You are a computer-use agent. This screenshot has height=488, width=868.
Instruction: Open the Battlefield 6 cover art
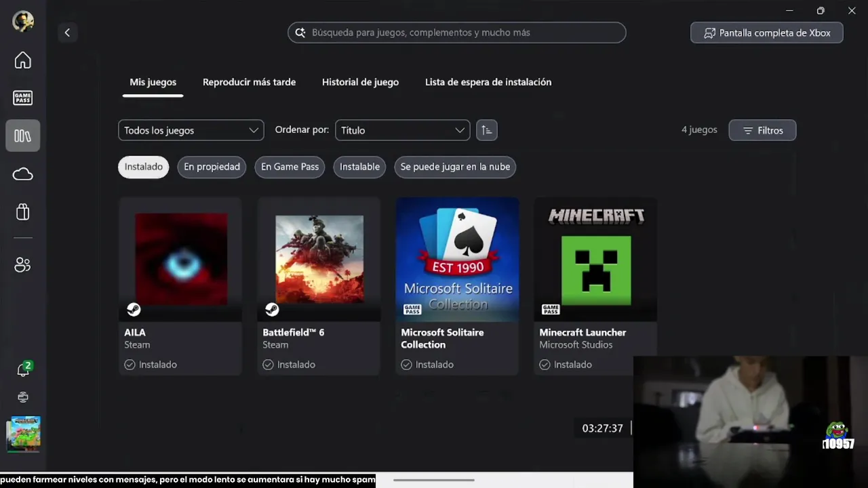coord(319,259)
